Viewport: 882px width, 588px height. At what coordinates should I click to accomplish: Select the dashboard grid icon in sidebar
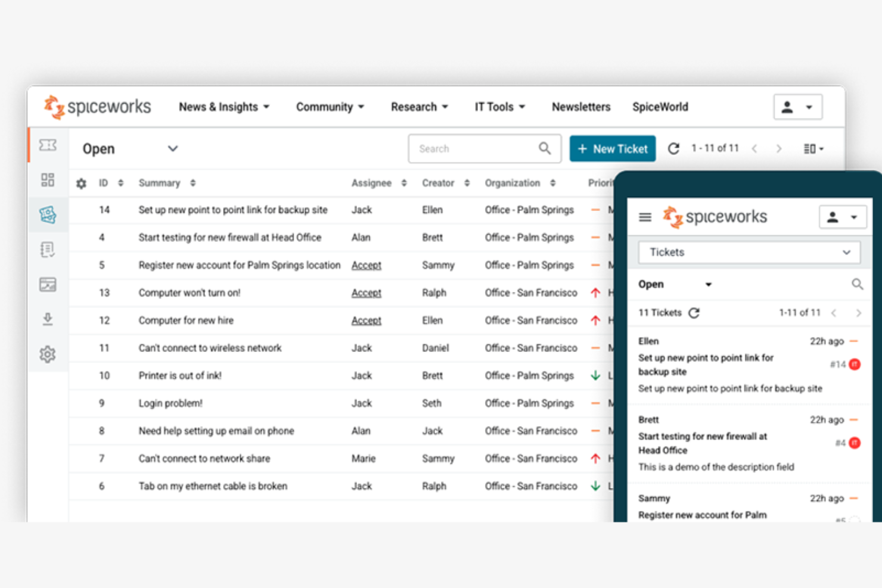click(48, 179)
